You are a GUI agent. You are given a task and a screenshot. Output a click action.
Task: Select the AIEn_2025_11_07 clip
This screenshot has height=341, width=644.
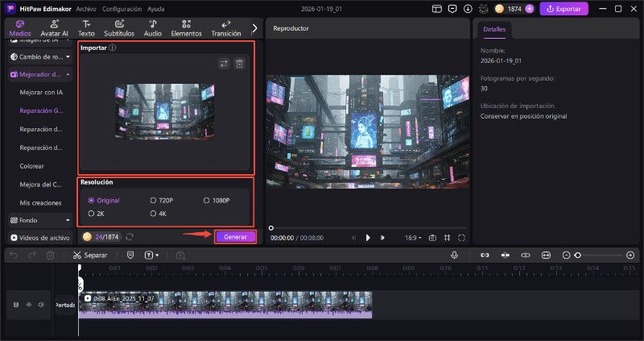(x=225, y=305)
